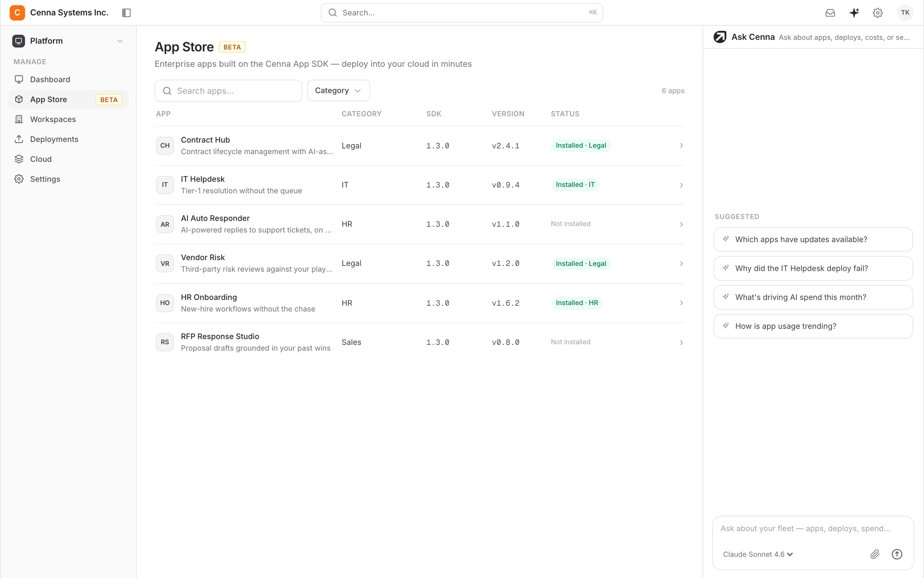Open Contract Hub row chevron
The height and width of the screenshot is (578, 924).
681,146
